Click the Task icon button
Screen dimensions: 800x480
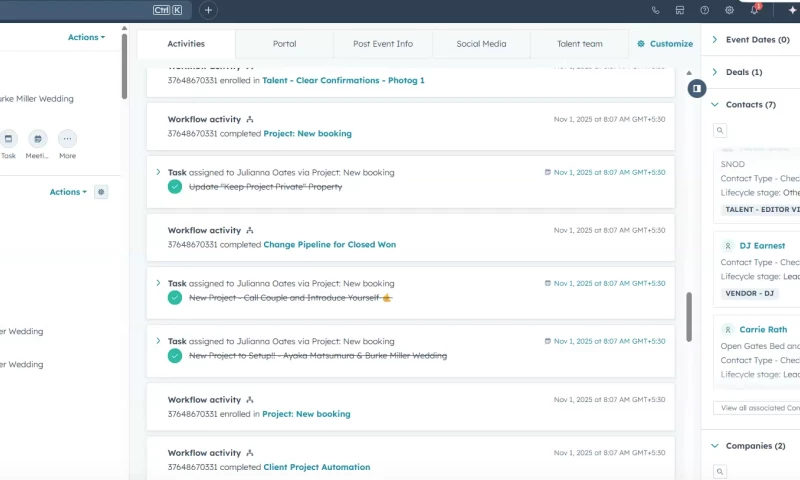(x=8, y=139)
